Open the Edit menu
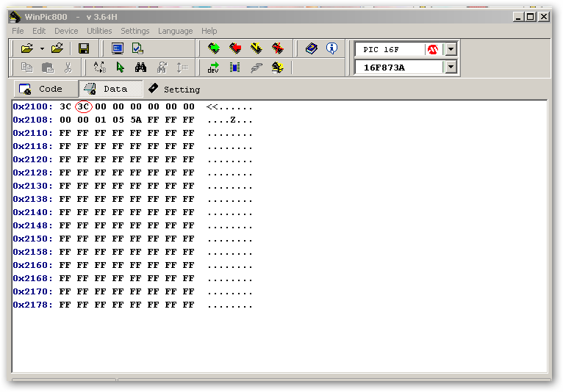The width and height of the screenshot is (563, 392). [39, 31]
